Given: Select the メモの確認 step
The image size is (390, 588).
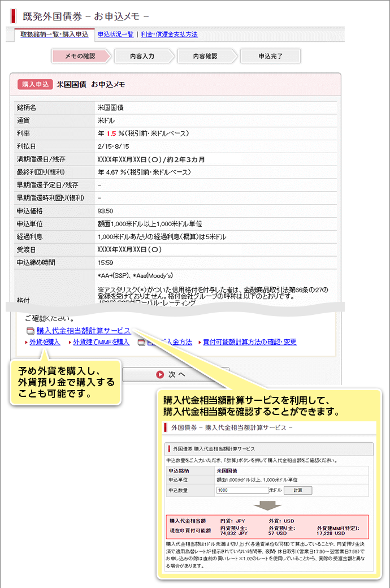Looking at the screenshot, I should [x=80, y=56].
